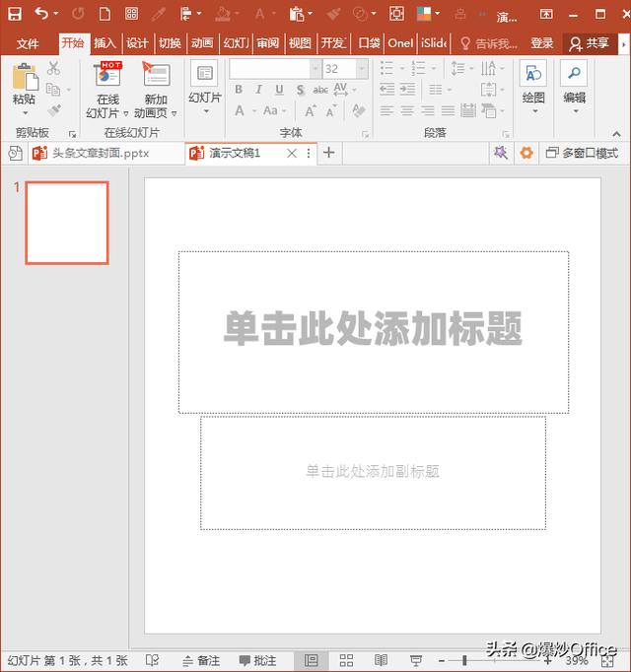Justify text alignment
Screen dimensions: 631x672
tap(449, 111)
